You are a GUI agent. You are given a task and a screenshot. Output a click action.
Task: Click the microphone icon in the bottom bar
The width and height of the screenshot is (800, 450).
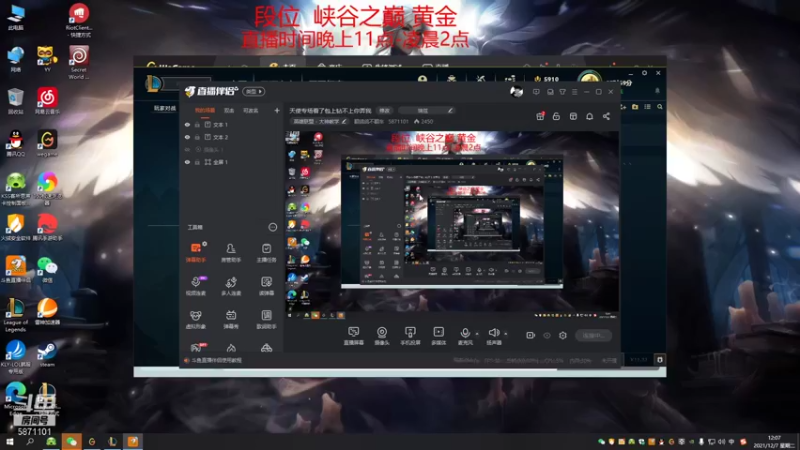click(x=465, y=333)
